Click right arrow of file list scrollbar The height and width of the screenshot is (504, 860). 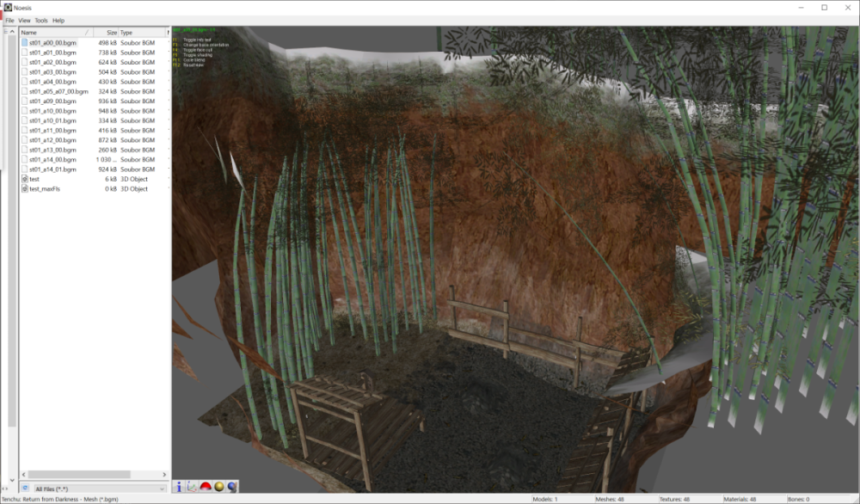tap(164, 475)
